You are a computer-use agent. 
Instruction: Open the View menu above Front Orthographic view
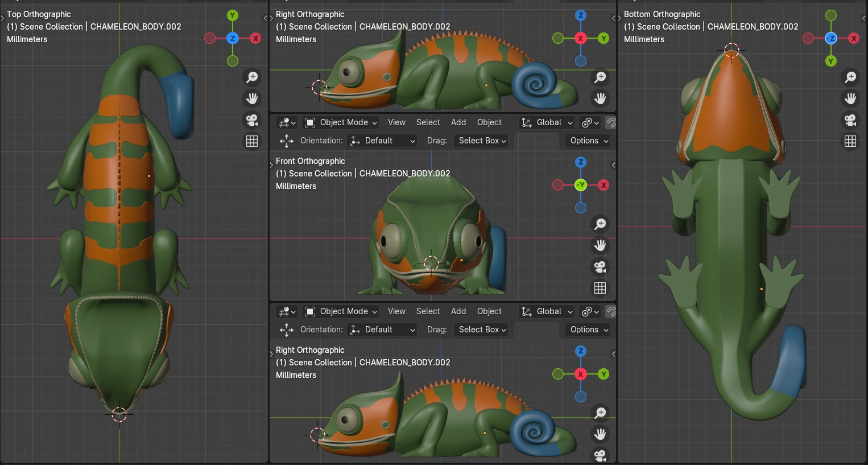click(x=396, y=122)
